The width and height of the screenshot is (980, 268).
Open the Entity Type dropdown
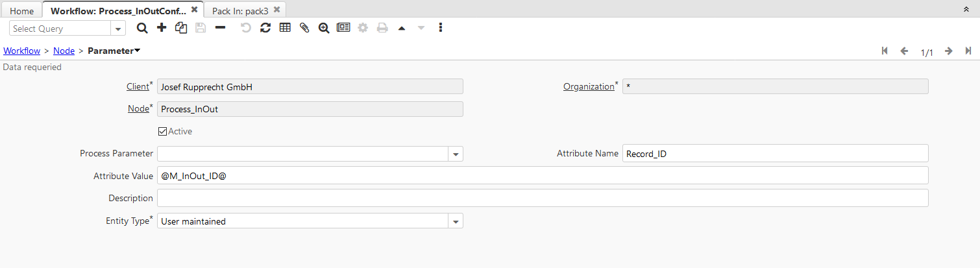pos(456,222)
